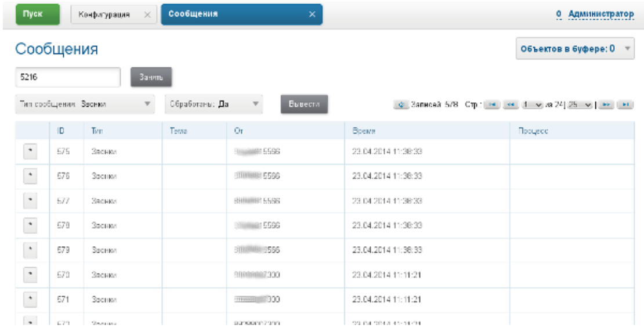Open row menu for message ID 570
The width and height of the screenshot is (644, 331).
pos(30,275)
